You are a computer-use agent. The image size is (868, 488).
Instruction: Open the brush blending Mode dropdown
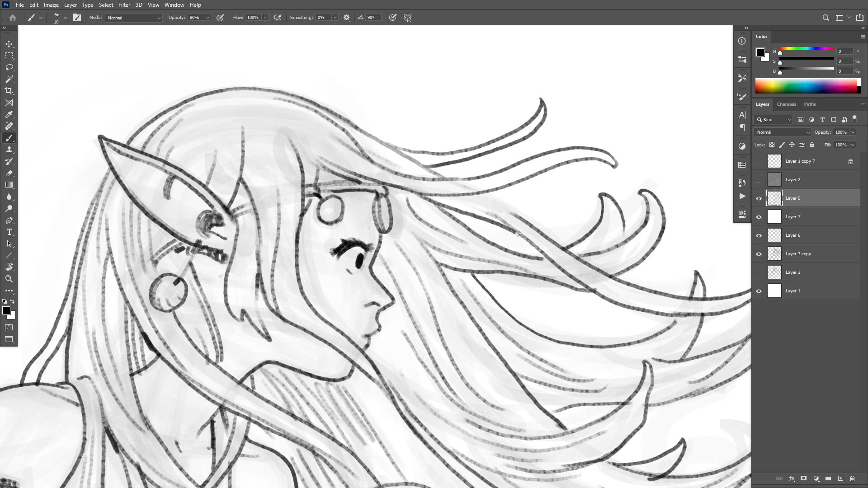pos(133,18)
